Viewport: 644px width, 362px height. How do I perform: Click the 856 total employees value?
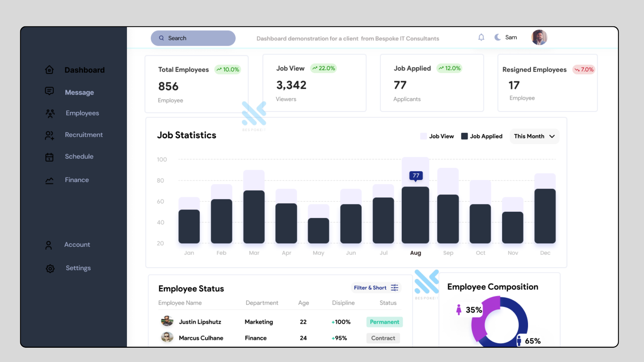tap(168, 86)
